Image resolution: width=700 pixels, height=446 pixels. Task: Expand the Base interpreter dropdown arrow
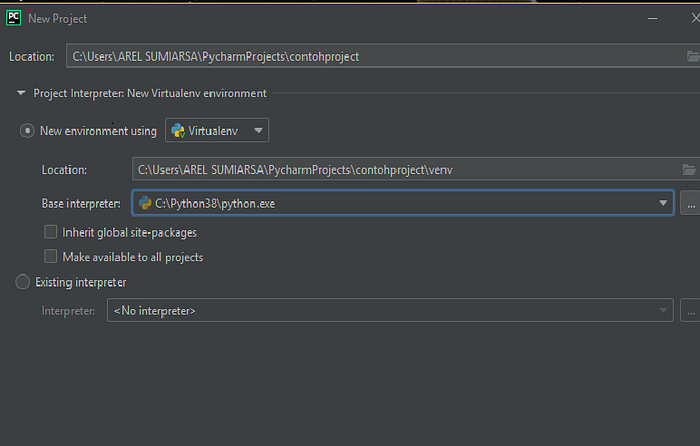point(663,203)
